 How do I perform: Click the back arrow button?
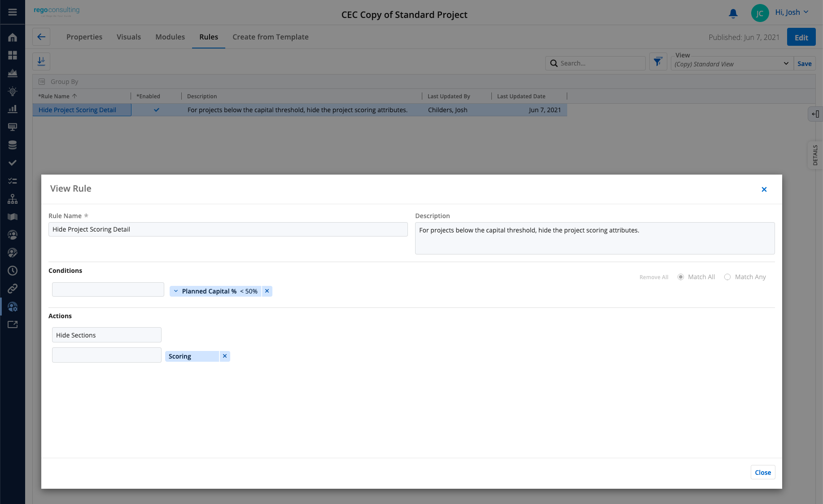pyautogui.click(x=41, y=37)
